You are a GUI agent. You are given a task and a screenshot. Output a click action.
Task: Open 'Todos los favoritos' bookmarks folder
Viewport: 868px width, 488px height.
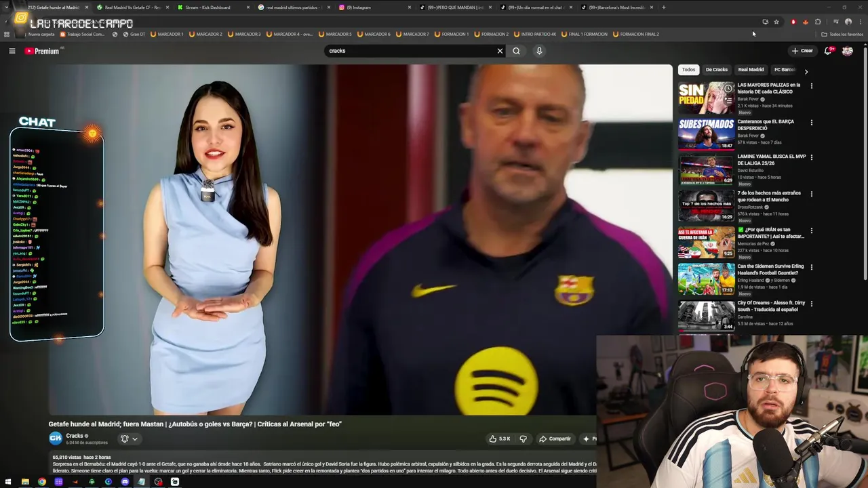click(x=843, y=34)
